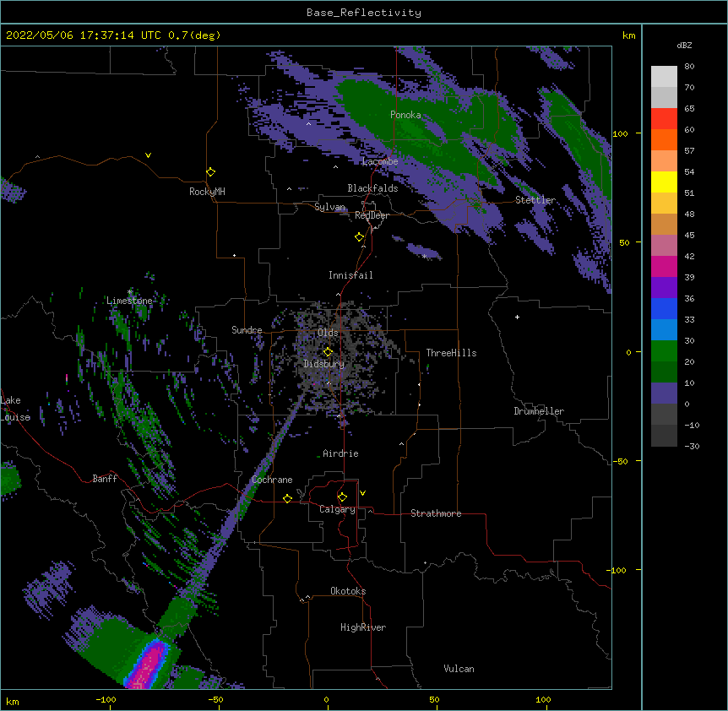Click the 80 dBZ light gray legend swatch
This screenshot has width=728, height=711.
point(664,77)
